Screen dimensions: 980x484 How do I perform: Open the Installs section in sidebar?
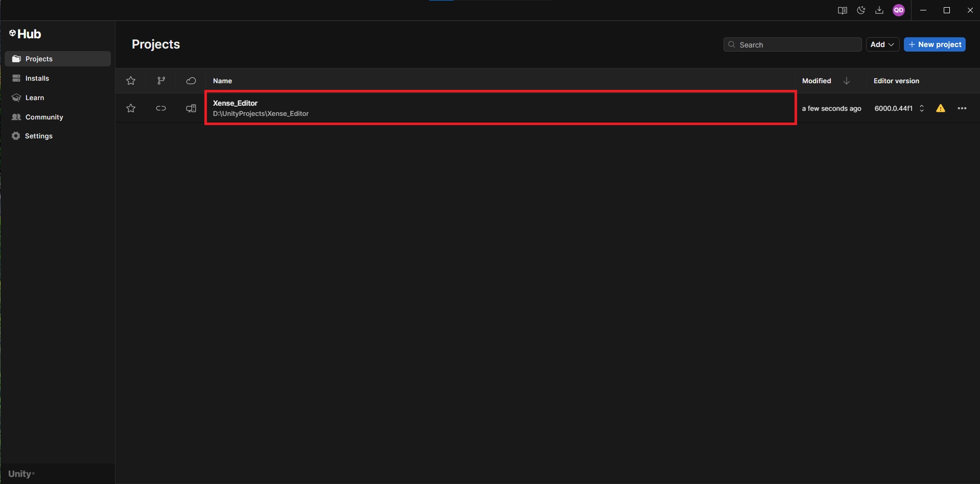(37, 78)
